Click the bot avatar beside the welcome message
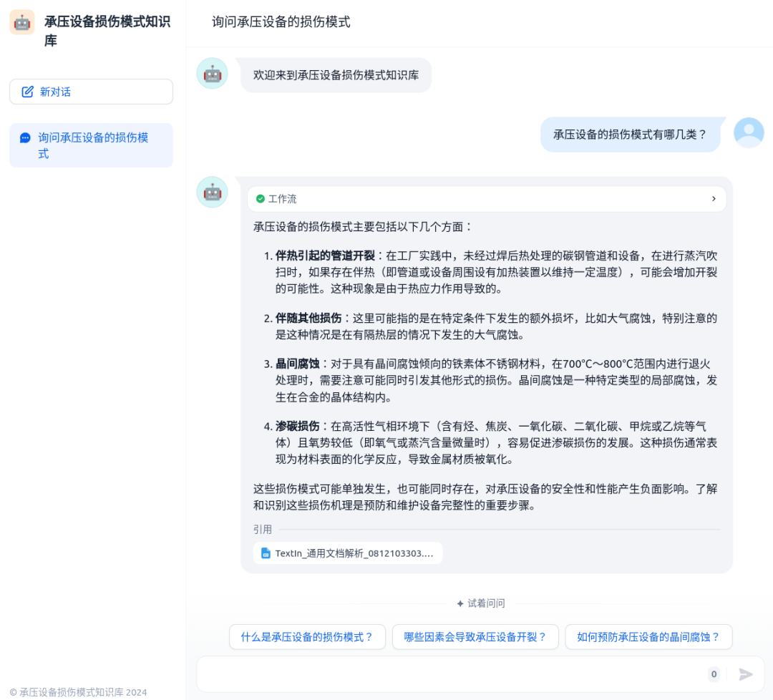Viewport: 773px width, 700px height. click(x=212, y=74)
